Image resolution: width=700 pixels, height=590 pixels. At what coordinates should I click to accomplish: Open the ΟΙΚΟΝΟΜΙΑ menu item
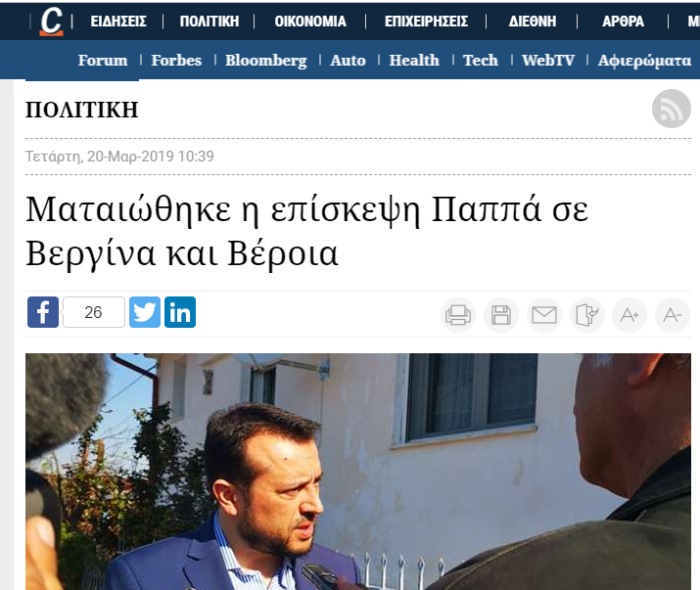[x=310, y=22]
